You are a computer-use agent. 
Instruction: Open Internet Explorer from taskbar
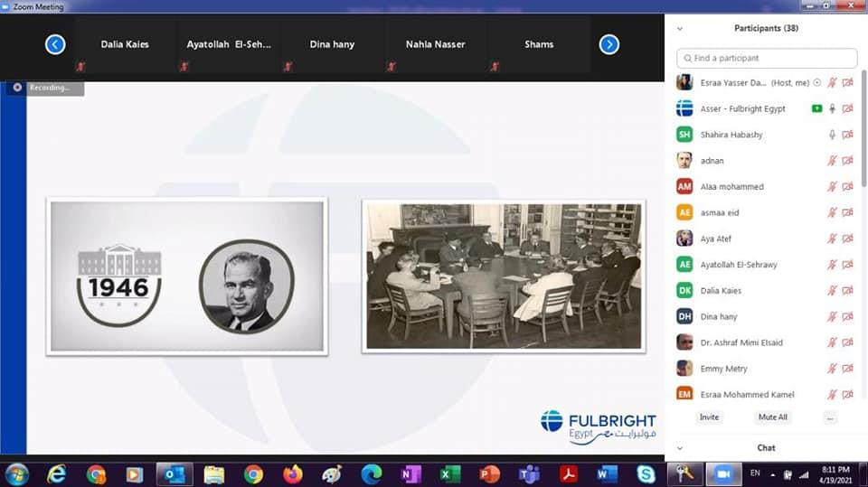click(56, 474)
